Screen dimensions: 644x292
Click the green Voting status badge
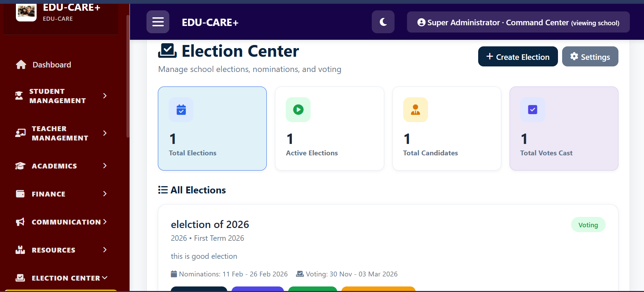588,225
